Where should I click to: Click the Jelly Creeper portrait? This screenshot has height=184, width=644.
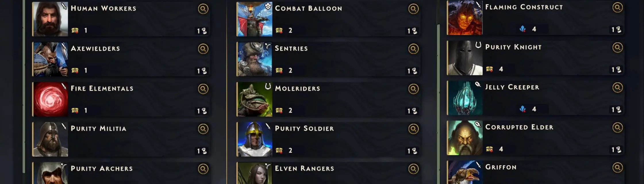(x=465, y=98)
